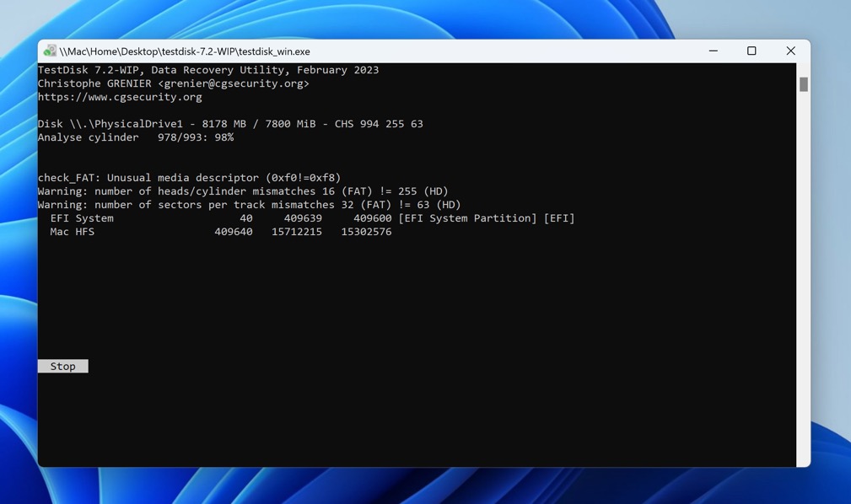851x504 pixels.
Task: Click the grenier@cgsecurity.org author line
Action: (x=174, y=83)
